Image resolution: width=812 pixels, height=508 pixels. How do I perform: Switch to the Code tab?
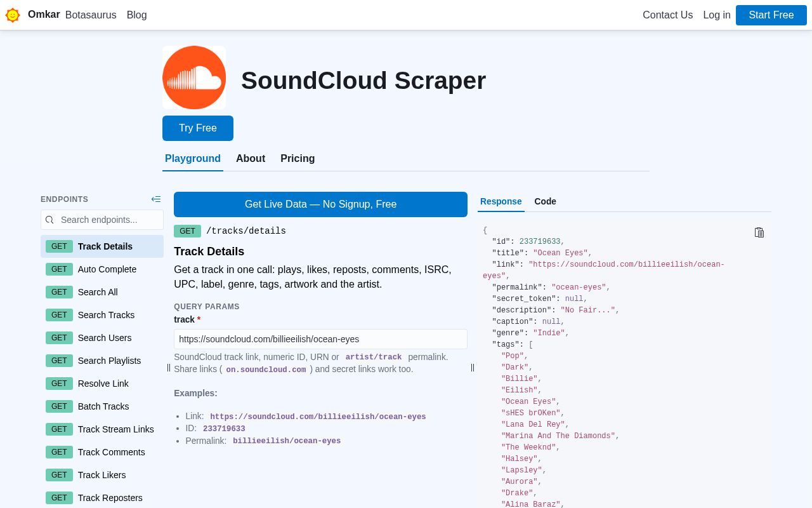click(x=545, y=202)
